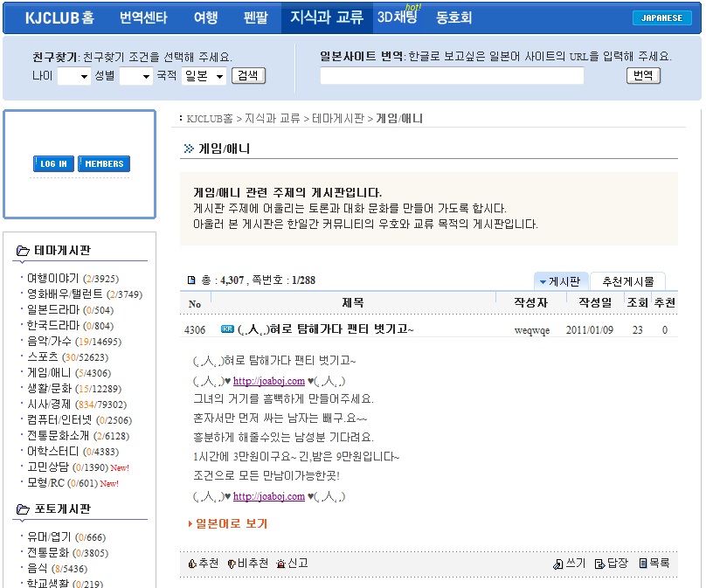Click the 추천 (recommend) icon below the post
This screenshot has width=706, height=588.
192,564
